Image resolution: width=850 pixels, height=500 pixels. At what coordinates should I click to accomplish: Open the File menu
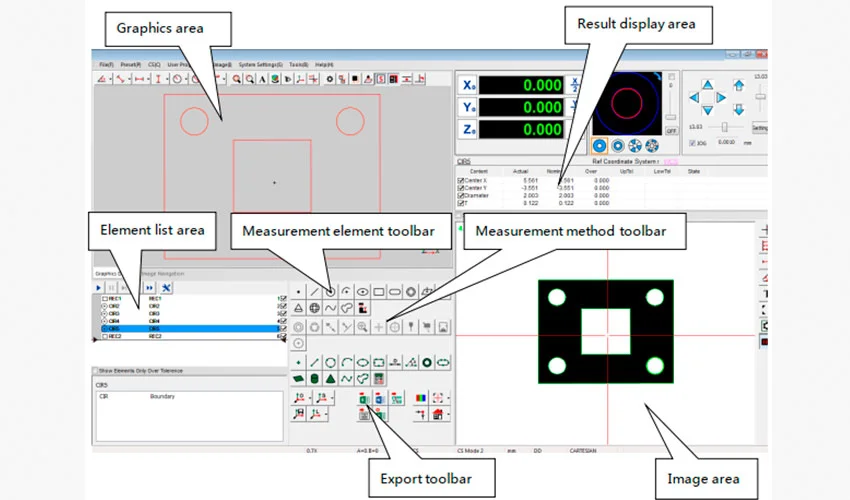pyautogui.click(x=104, y=64)
